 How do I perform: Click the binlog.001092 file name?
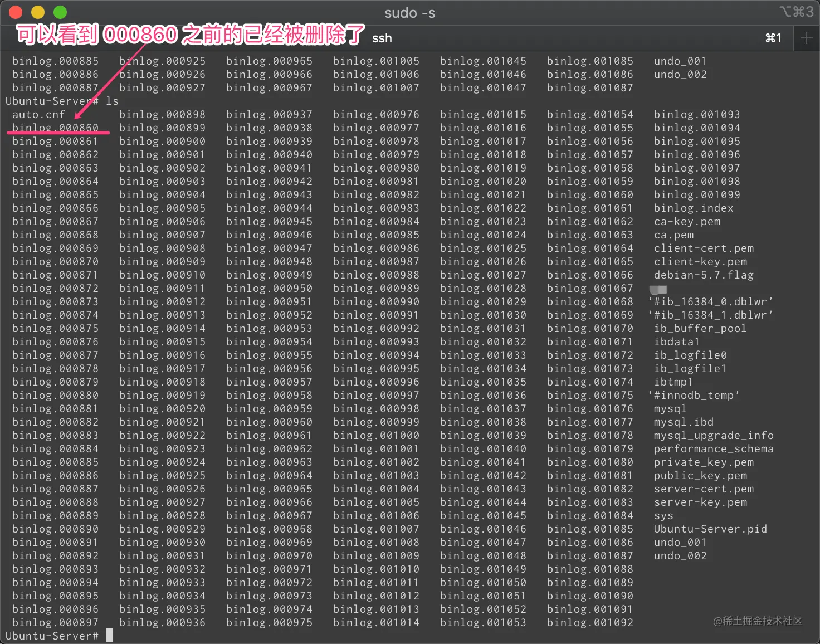590,622
